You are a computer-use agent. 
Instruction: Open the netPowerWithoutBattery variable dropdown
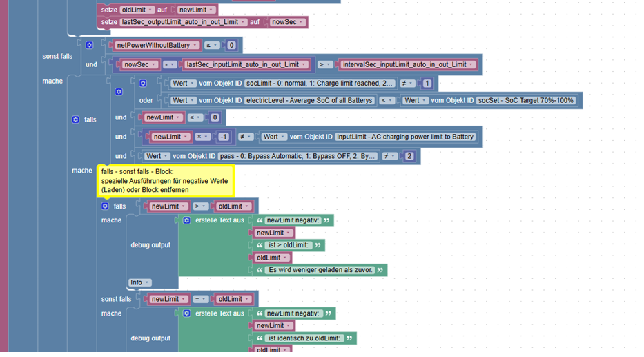tap(157, 45)
